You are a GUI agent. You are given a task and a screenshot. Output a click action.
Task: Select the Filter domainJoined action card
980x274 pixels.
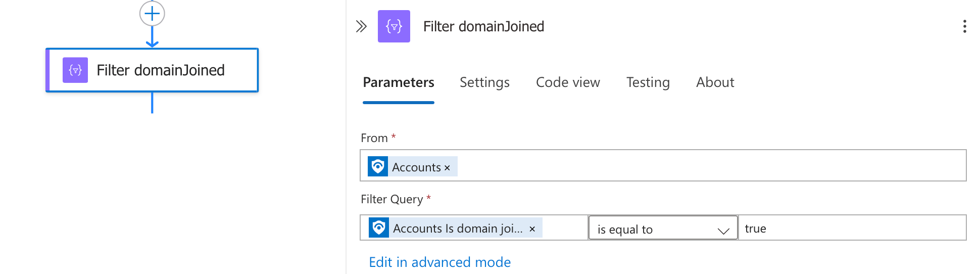click(152, 70)
